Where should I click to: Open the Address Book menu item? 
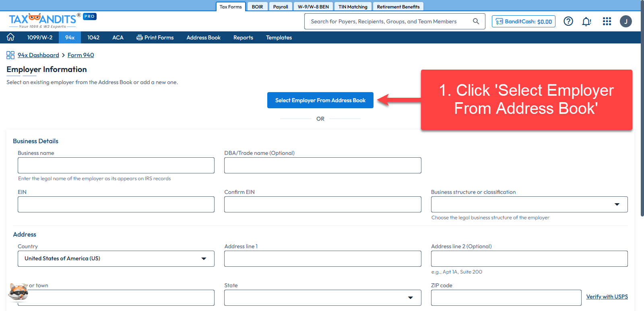203,37
